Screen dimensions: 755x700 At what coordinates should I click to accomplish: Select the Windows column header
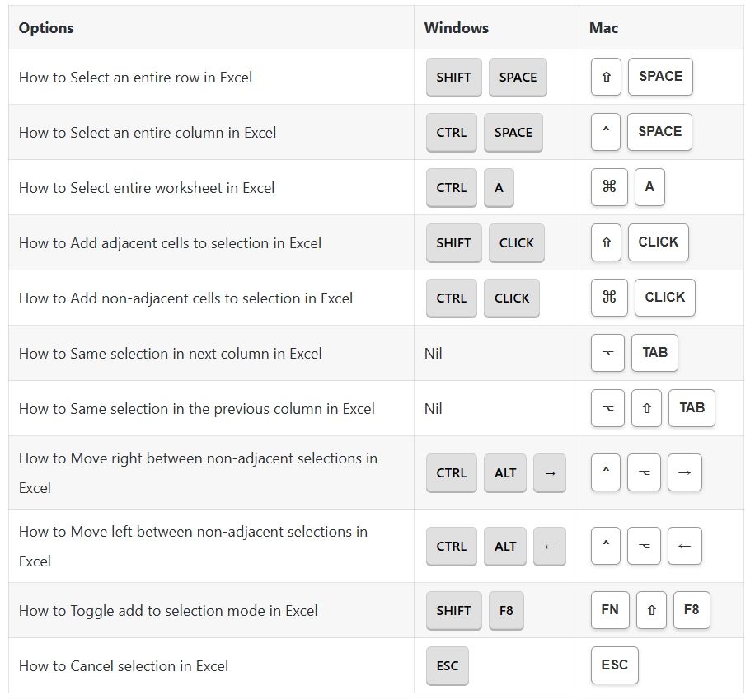456,28
